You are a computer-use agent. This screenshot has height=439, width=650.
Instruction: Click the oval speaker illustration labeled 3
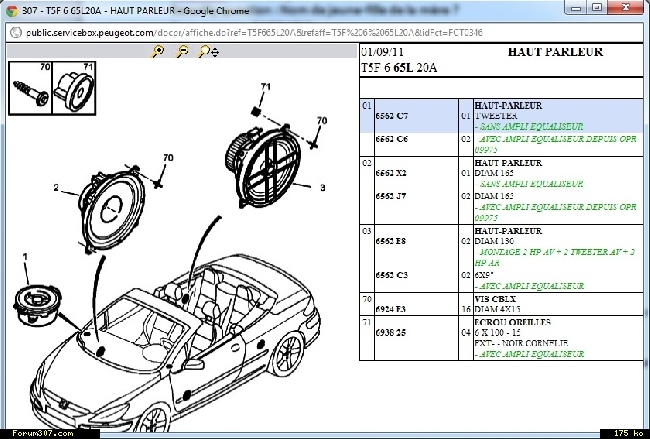click(262, 166)
